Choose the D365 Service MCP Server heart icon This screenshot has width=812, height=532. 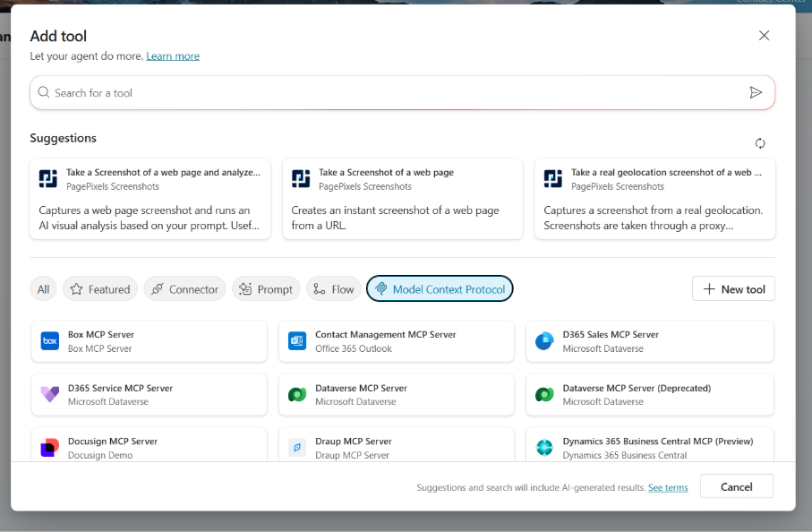click(50, 395)
